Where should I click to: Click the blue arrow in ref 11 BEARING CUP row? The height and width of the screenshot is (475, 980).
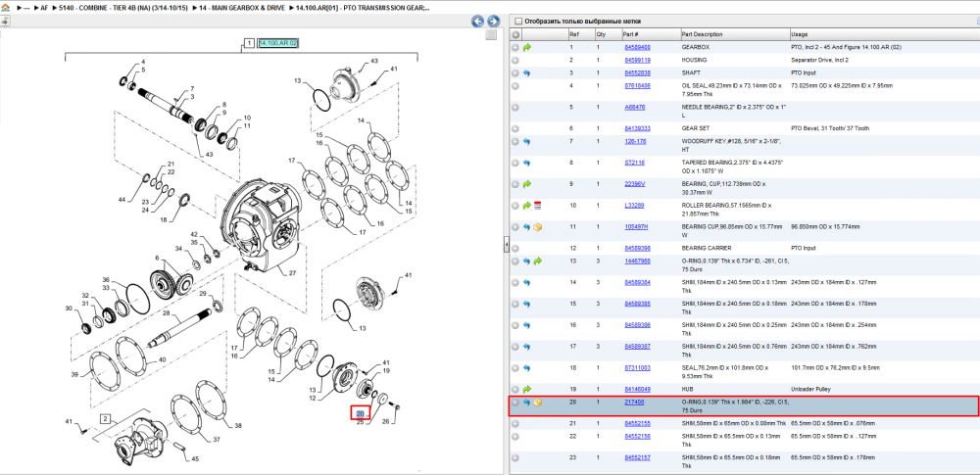(527, 227)
